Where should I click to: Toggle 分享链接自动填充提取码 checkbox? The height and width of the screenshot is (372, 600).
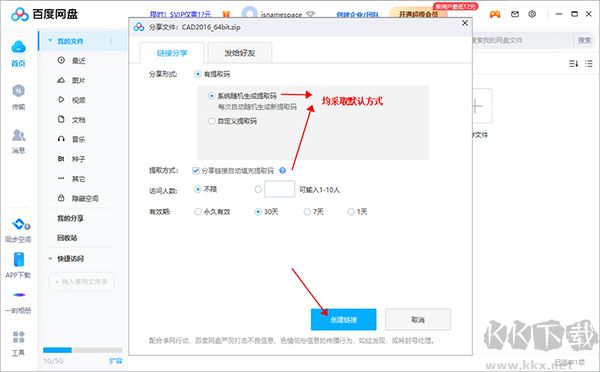point(196,171)
